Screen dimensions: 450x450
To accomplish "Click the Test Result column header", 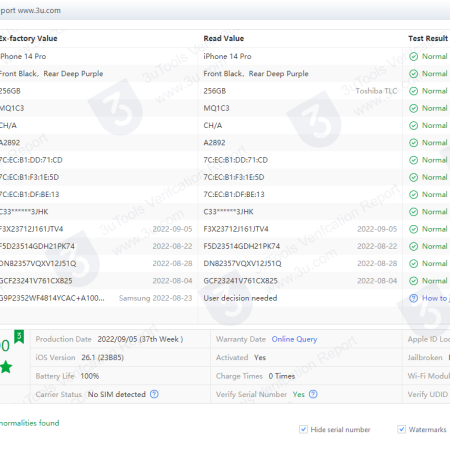I will 428,38.
